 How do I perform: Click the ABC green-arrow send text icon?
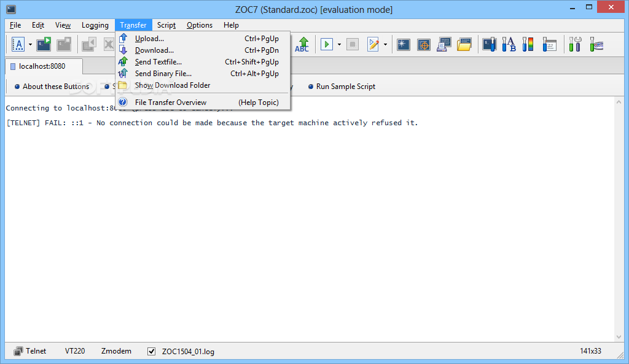coord(302,44)
